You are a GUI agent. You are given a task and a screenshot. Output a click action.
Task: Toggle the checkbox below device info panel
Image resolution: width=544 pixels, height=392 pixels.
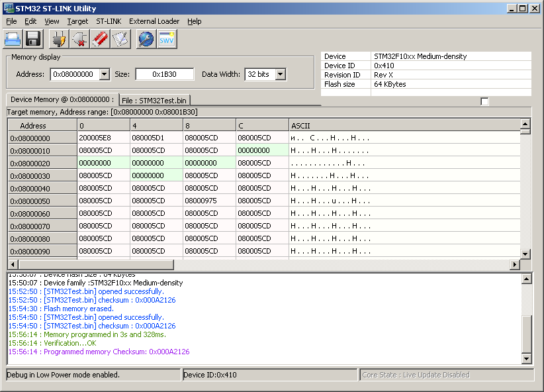pyautogui.click(x=484, y=101)
